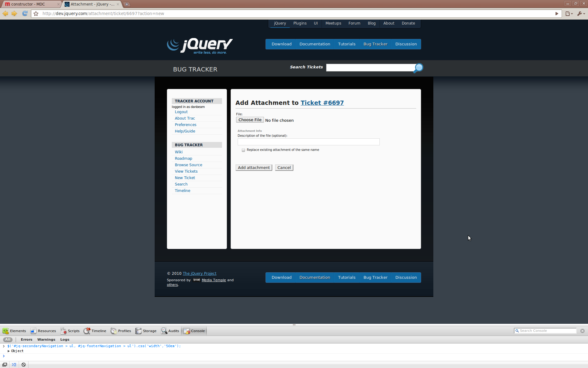Click the file description text field
This screenshot has width=588, height=368.
pyautogui.click(x=308, y=142)
